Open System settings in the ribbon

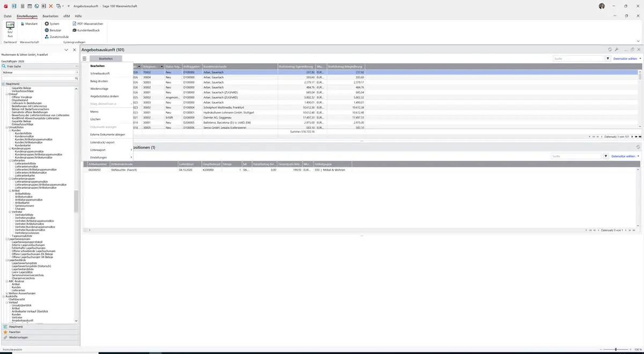52,24
